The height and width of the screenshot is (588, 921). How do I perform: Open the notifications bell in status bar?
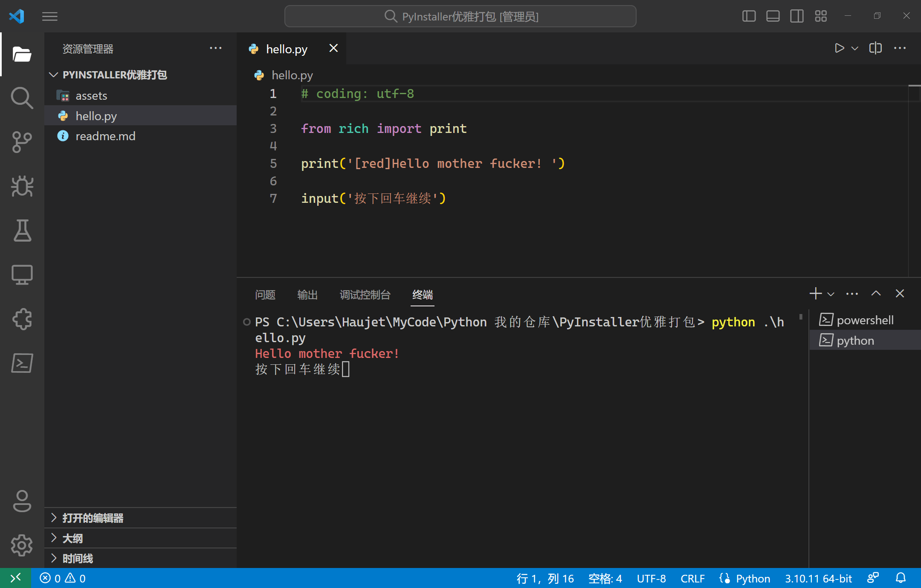[x=901, y=578]
